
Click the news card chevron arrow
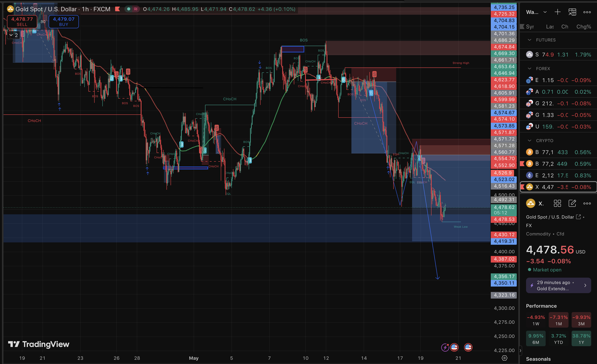[585, 285]
